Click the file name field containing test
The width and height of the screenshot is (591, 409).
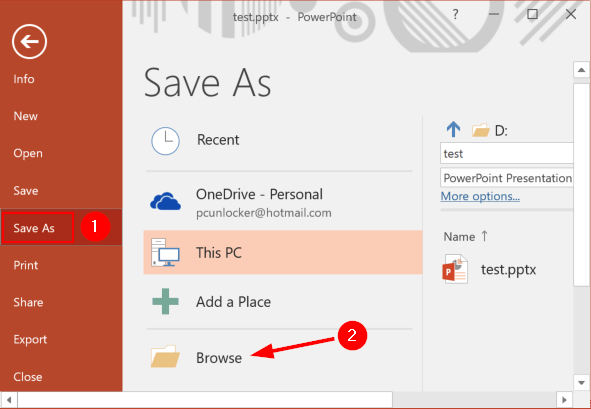click(507, 153)
